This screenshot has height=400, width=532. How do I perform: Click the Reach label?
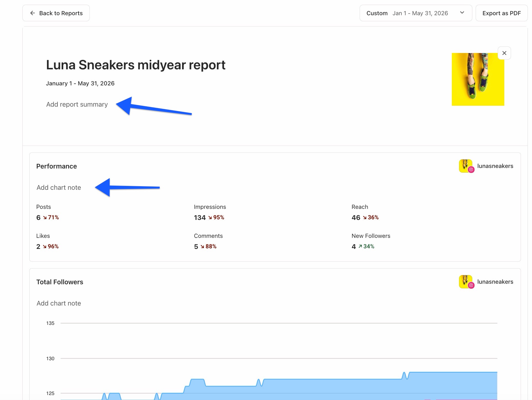(x=360, y=207)
